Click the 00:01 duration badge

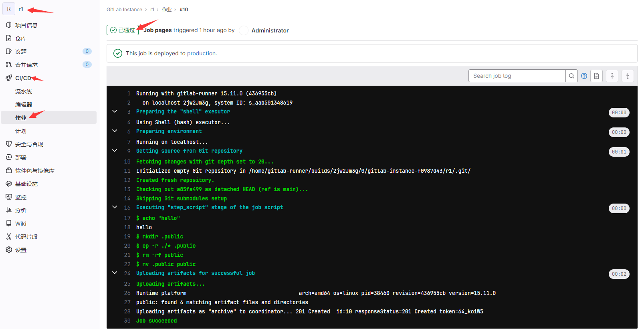coord(619,152)
